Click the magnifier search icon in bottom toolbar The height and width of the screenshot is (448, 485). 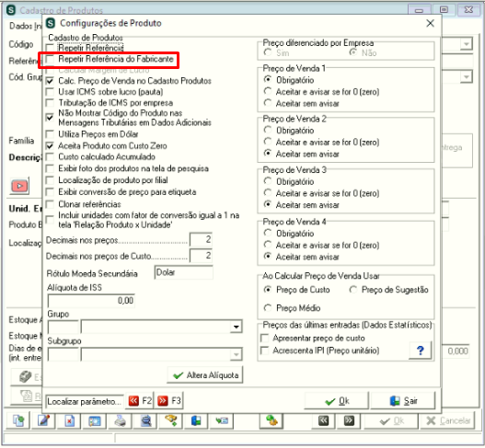[x=145, y=420]
